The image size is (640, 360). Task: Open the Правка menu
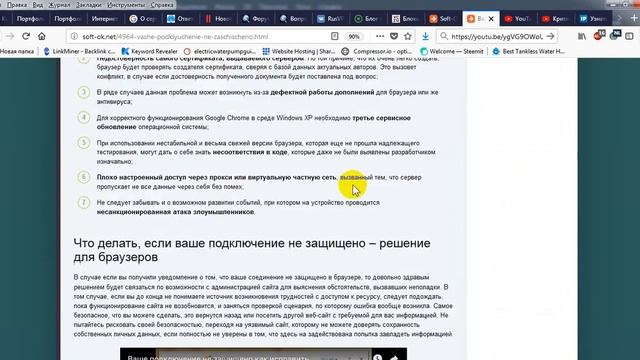tap(17, 5)
